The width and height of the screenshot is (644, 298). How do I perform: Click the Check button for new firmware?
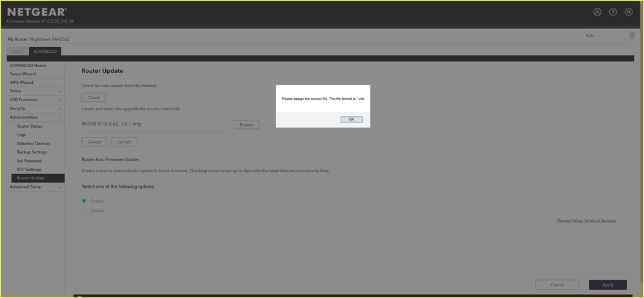94,97
